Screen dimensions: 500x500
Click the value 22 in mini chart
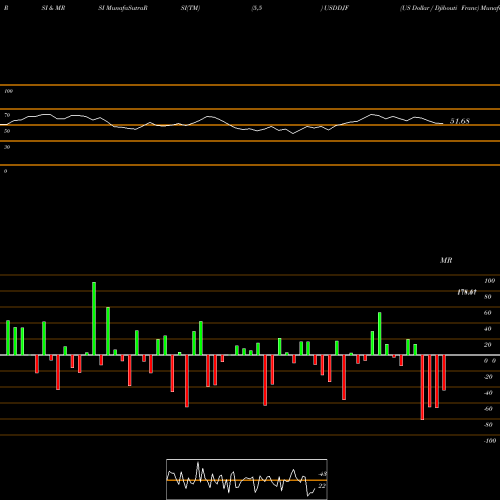tap(322, 486)
